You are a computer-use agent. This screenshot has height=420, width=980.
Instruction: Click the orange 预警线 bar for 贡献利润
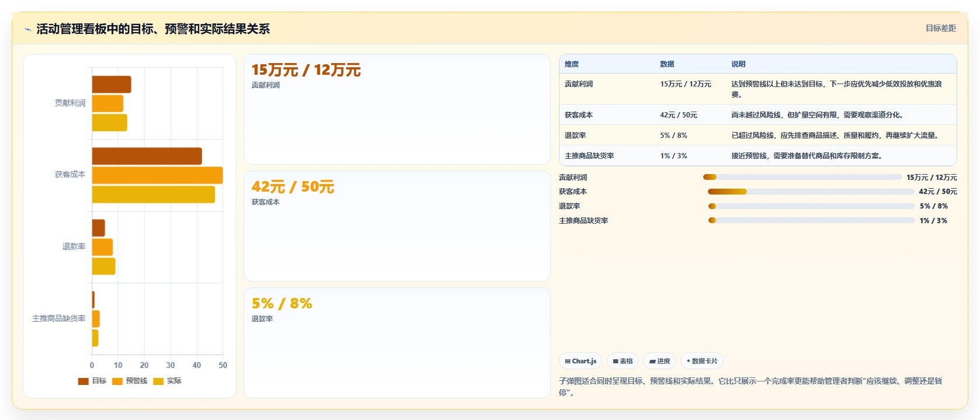(x=107, y=103)
